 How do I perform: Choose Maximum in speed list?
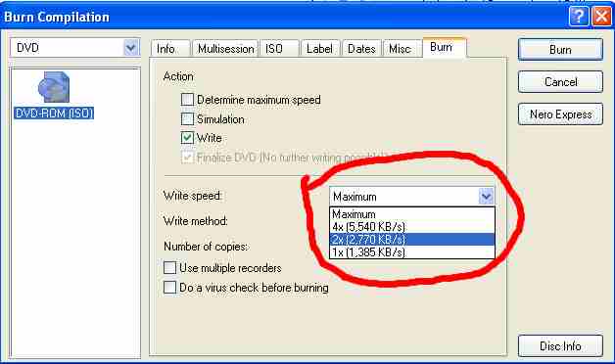click(x=412, y=214)
